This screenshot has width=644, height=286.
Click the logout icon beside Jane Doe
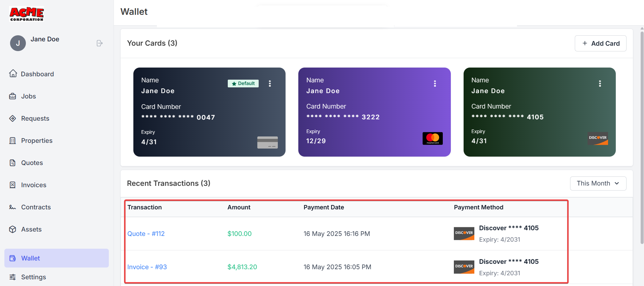point(99,43)
